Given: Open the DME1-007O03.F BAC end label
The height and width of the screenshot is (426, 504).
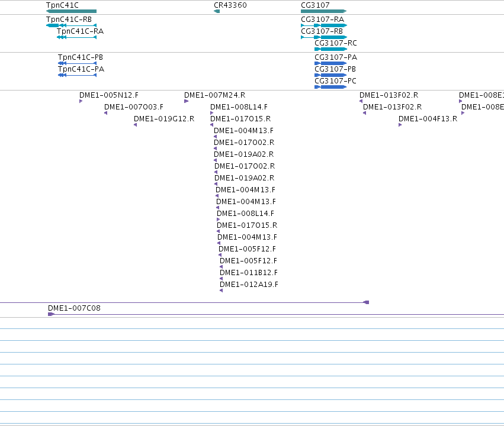Looking at the screenshot, I should [134, 107].
